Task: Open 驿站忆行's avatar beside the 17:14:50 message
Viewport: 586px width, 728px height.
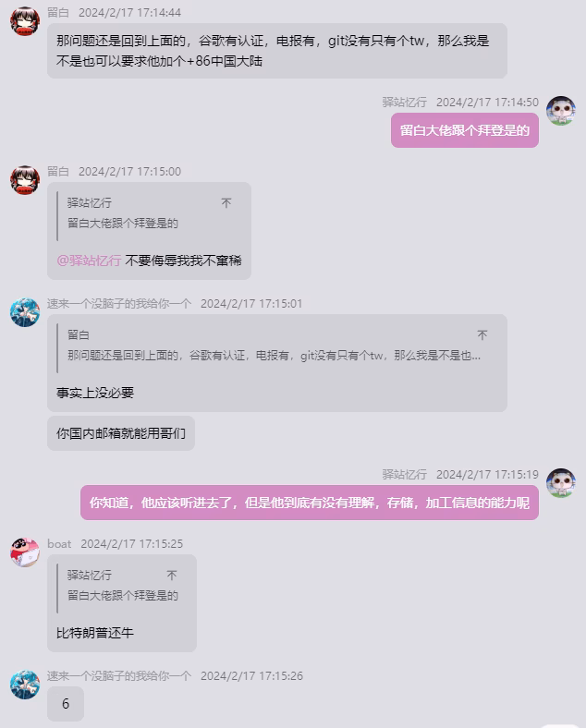Action: (x=561, y=111)
